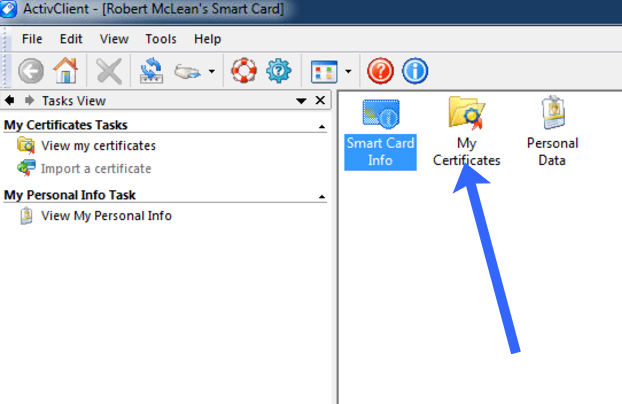The image size is (622, 404).
Task: Click the refresh PIN arrows icon
Action: coord(151,71)
